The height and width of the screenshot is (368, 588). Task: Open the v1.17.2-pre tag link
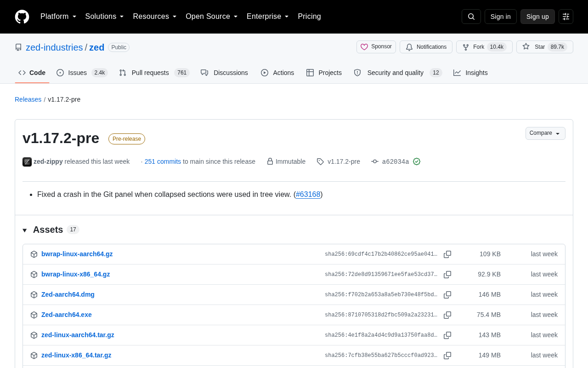click(344, 161)
